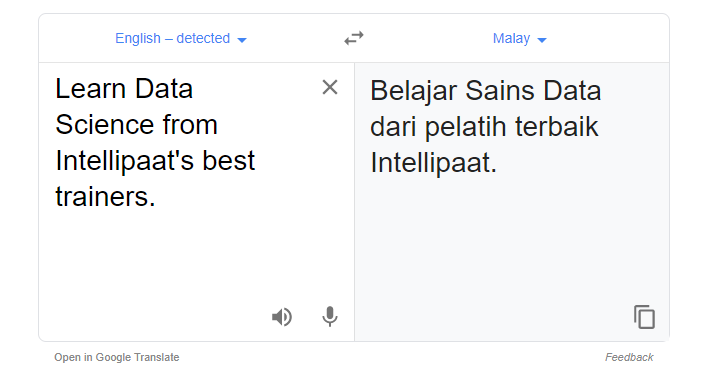Click the translated word 'Belajar'

(413, 92)
